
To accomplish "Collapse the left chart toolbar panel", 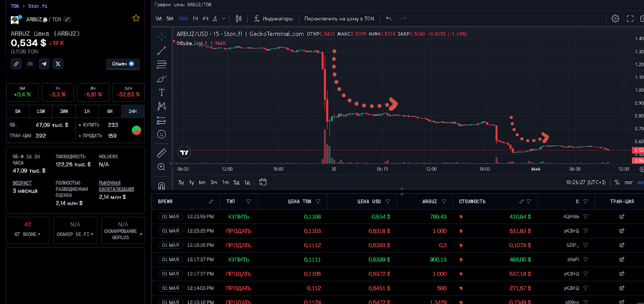I will click(171, 163).
